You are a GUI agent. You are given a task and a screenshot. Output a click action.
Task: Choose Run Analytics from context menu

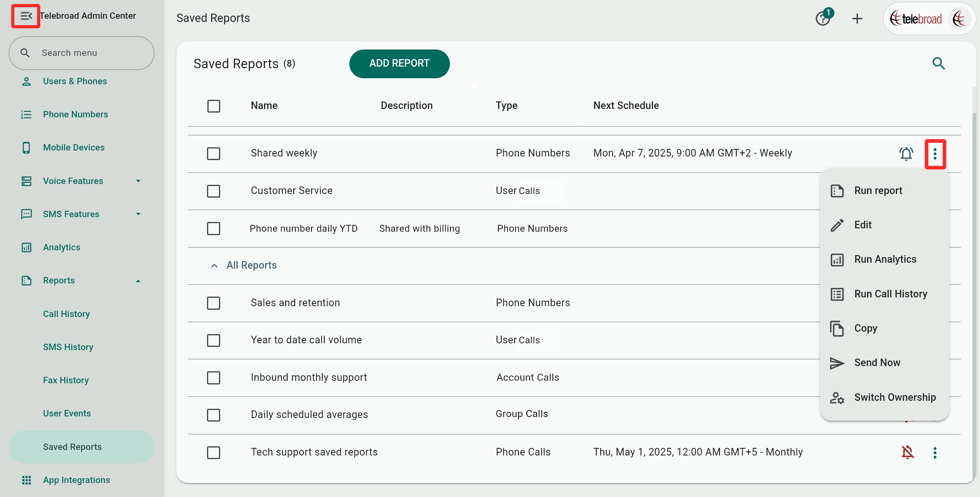click(x=885, y=259)
